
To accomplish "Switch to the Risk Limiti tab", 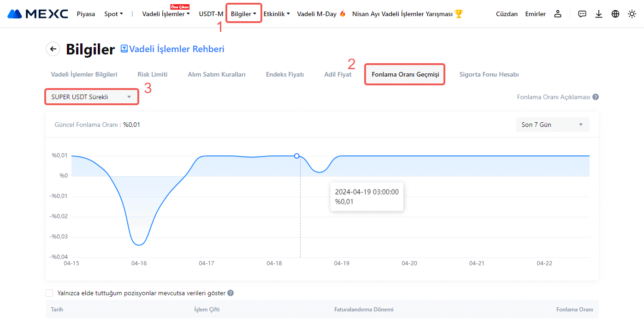I will [152, 74].
